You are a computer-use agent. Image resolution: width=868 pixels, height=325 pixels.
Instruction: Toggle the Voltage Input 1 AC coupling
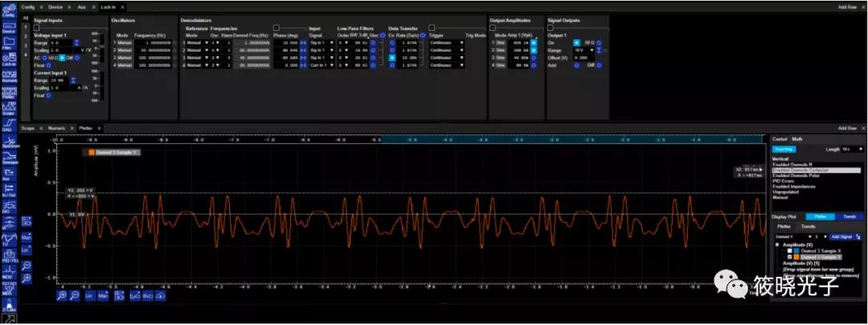(x=46, y=59)
